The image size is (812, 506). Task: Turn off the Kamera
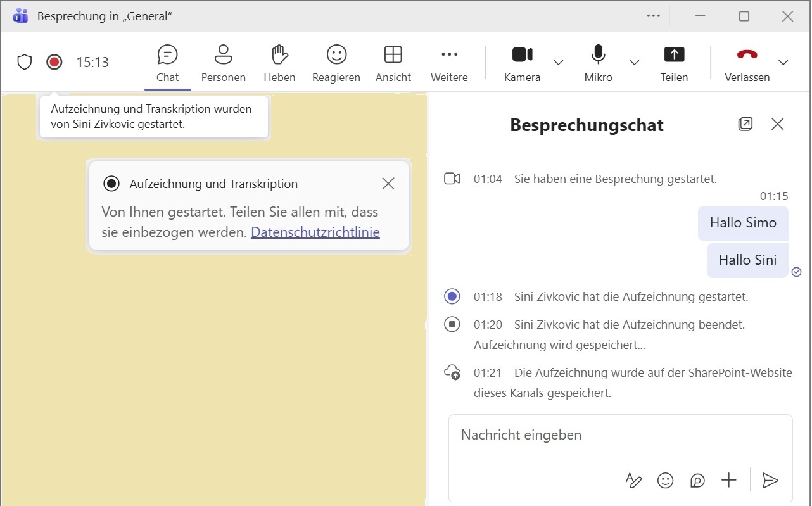pyautogui.click(x=521, y=61)
